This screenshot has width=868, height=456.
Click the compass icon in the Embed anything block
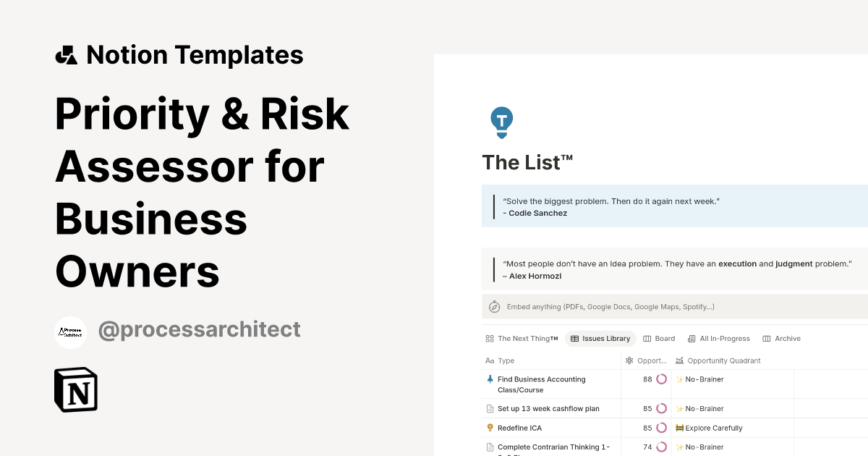[x=494, y=306]
